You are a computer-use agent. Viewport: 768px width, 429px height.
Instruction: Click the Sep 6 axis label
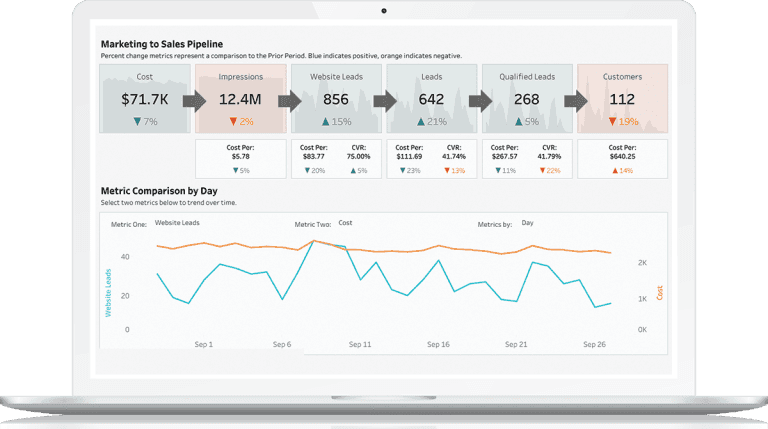pos(282,344)
